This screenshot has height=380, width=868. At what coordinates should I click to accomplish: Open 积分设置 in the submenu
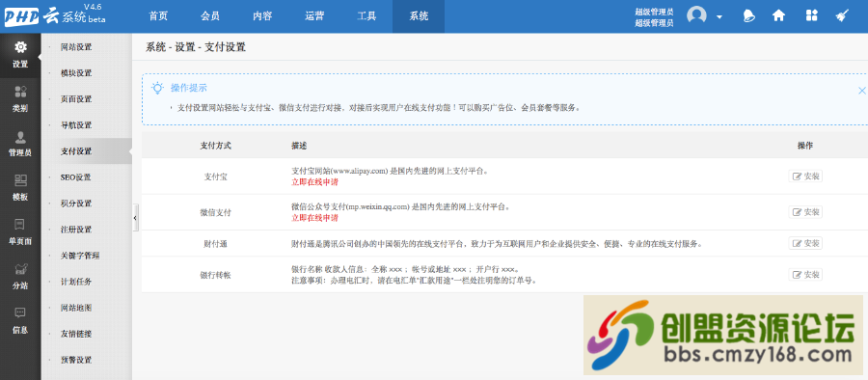pyautogui.click(x=76, y=204)
